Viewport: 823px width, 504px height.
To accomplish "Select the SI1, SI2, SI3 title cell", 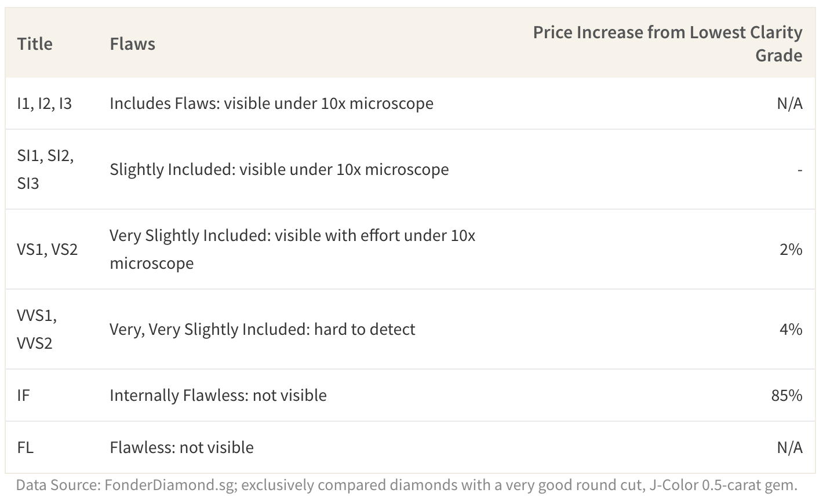I will coord(46,169).
